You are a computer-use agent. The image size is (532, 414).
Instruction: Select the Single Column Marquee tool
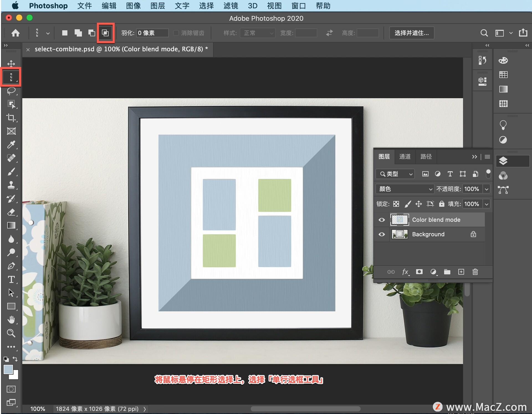coord(11,77)
